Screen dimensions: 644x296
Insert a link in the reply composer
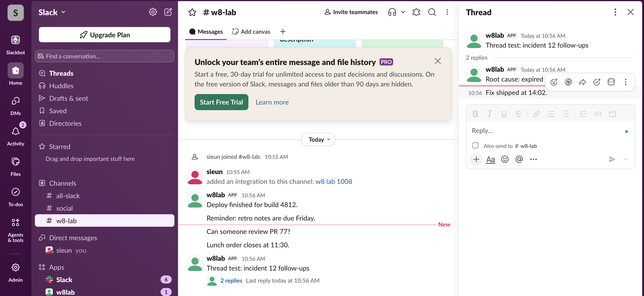[537, 114]
